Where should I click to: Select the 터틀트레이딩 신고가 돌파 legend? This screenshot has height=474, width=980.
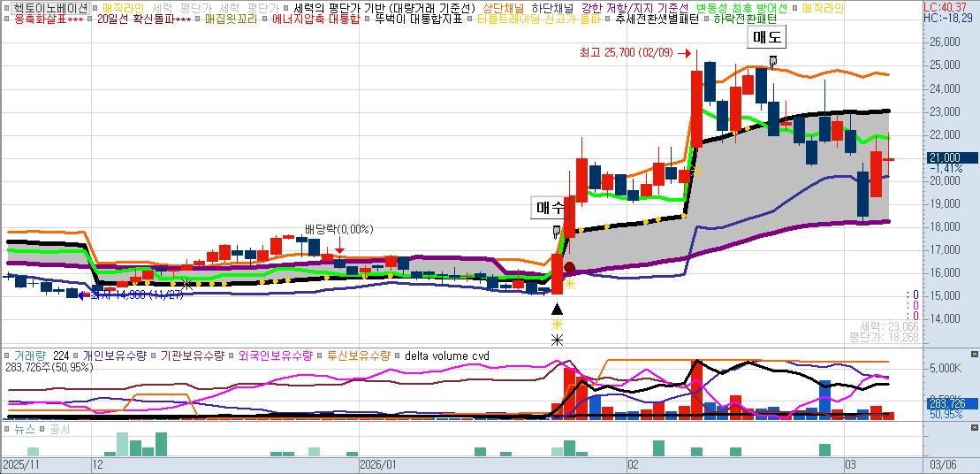click(538, 19)
